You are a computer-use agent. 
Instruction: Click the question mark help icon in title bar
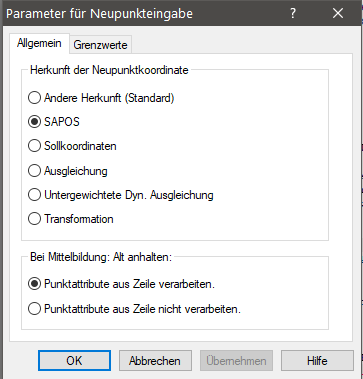[x=293, y=14]
